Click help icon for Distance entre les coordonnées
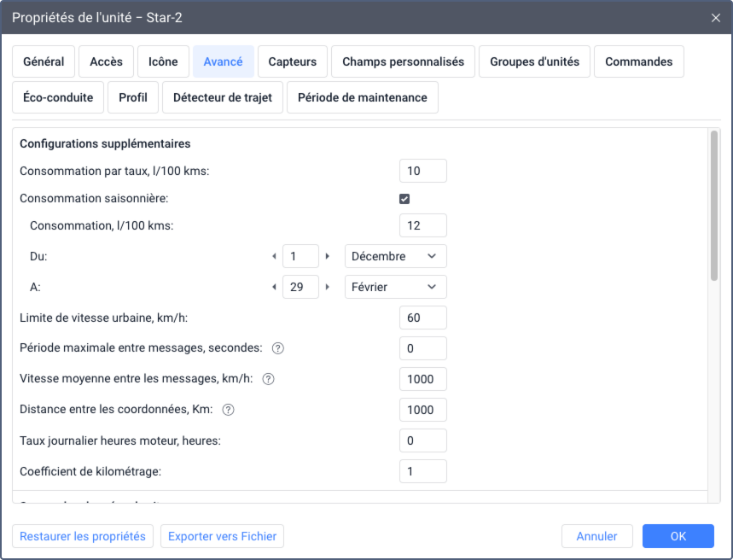The image size is (733, 560). point(228,410)
